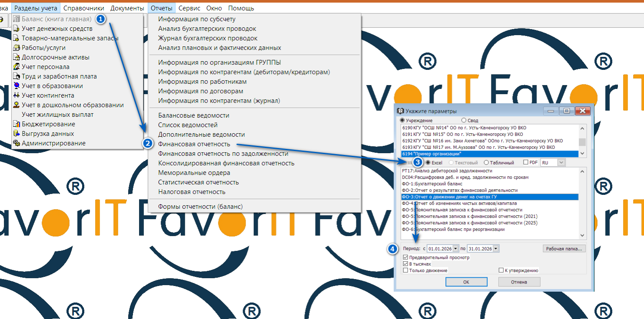644x319 pixels.
Task: Uncheck the Предварительный просмотр checkbox
Action: (405, 257)
